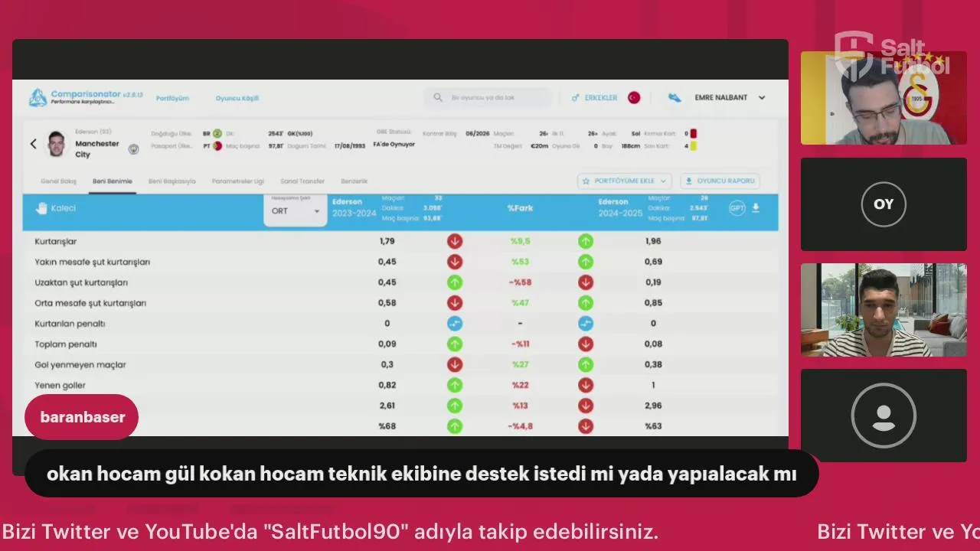Viewport: 980px width, 551px height.
Task: Click the Kurtarışlar row label
Action: click(56, 241)
